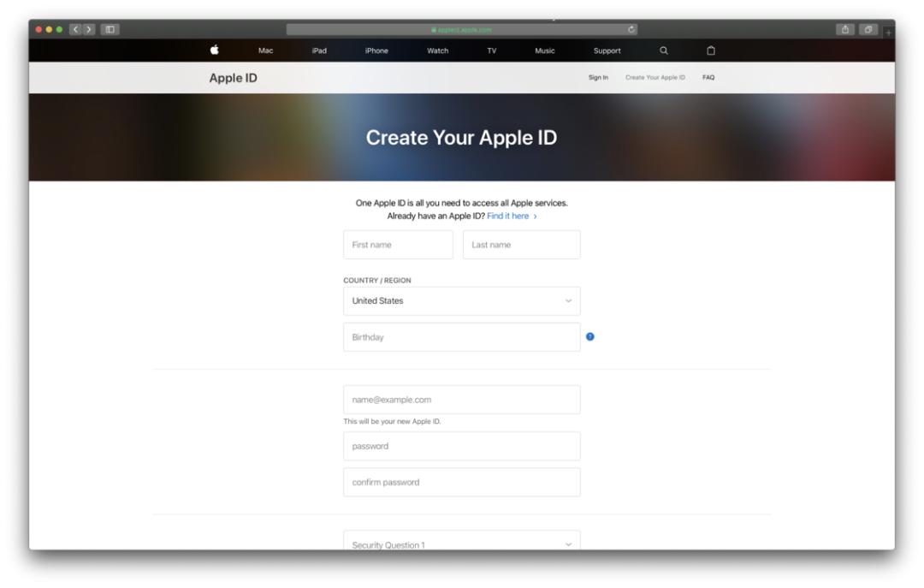Click the green fullscreen window button
Screen dimensions: 924x588
pos(59,29)
